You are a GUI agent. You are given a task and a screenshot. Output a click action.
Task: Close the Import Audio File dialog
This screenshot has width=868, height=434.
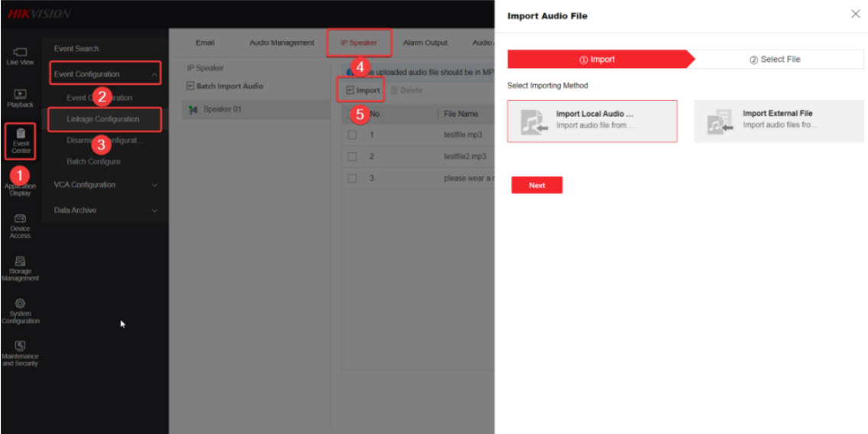pyautogui.click(x=855, y=15)
